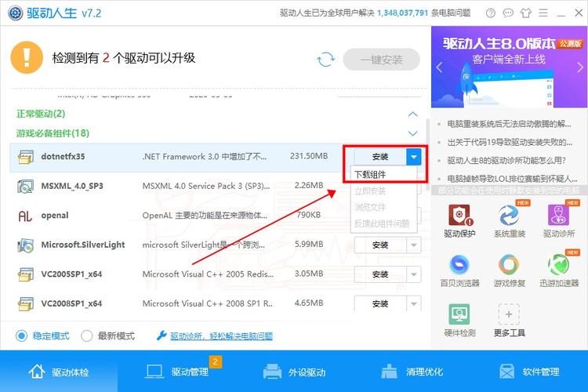588x392 pixels.
Task: Open article 出关于代码19导致驱动安装失败的...
Action: click(510, 142)
